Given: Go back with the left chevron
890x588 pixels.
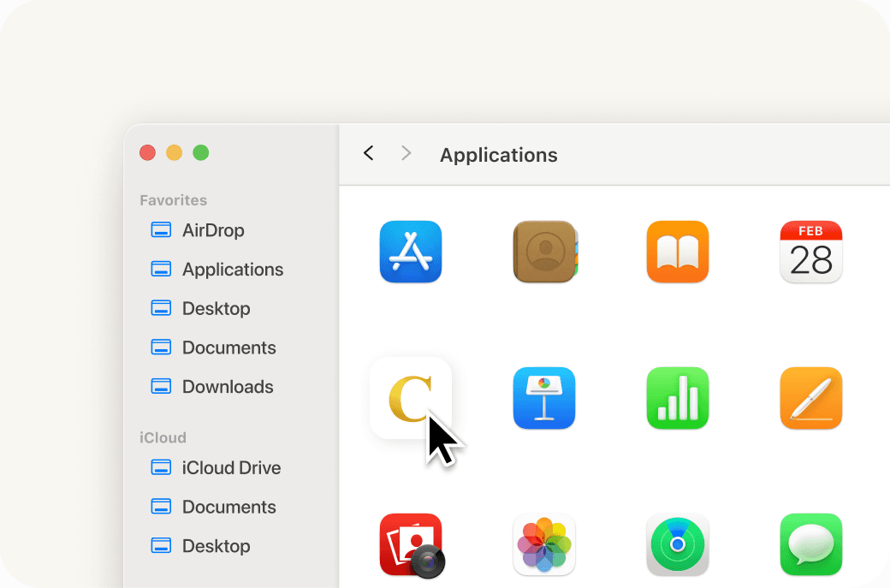Looking at the screenshot, I should click(368, 152).
